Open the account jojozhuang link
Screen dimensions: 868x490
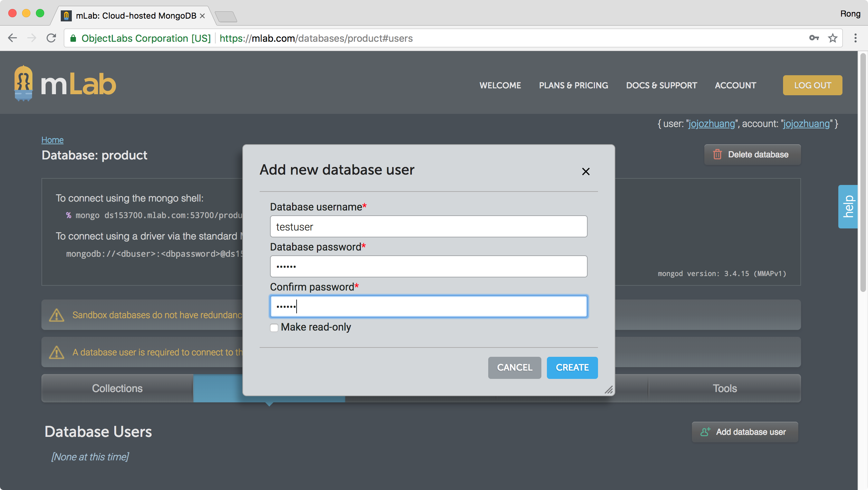[x=806, y=124]
